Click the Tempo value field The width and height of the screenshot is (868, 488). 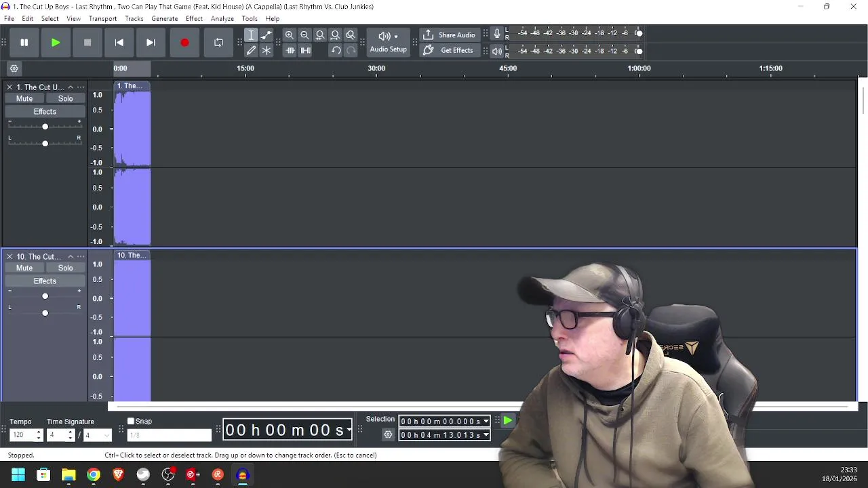pyautogui.click(x=22, y=435)
